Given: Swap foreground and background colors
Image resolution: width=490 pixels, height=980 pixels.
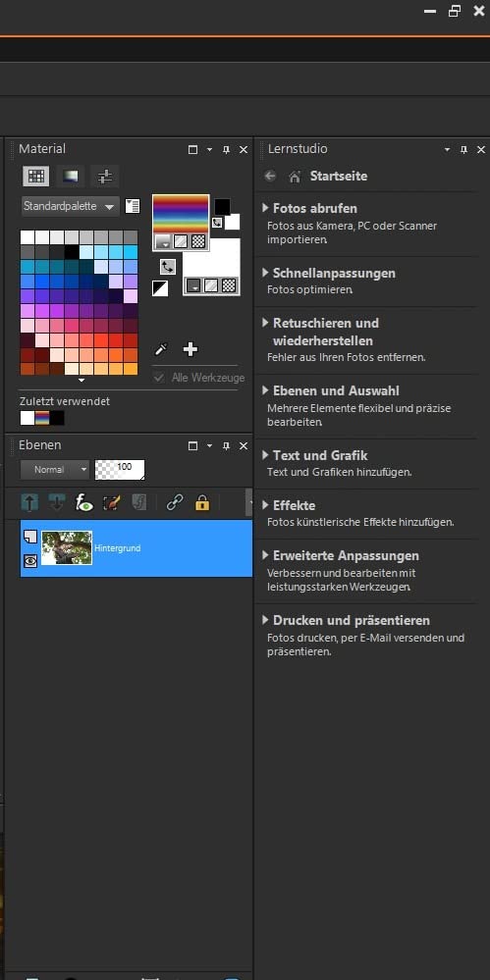Looking at the screenshot, I should (x=217, y=222).
